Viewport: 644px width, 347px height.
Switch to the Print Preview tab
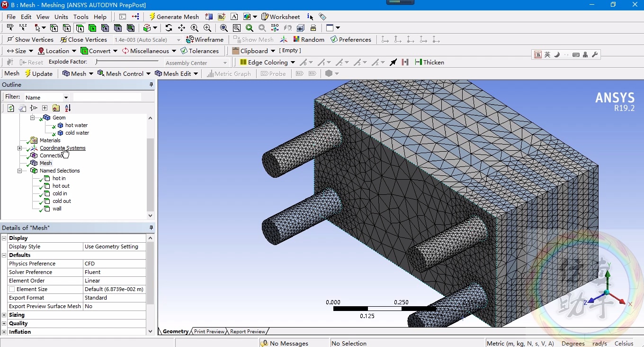click(x=208, y=331)
